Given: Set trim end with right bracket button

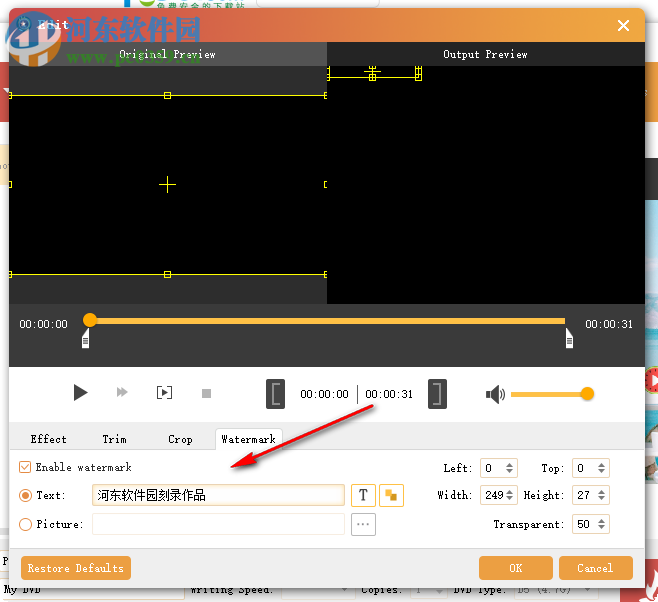Looking at the screenshot, I should [x=437, y=394].
